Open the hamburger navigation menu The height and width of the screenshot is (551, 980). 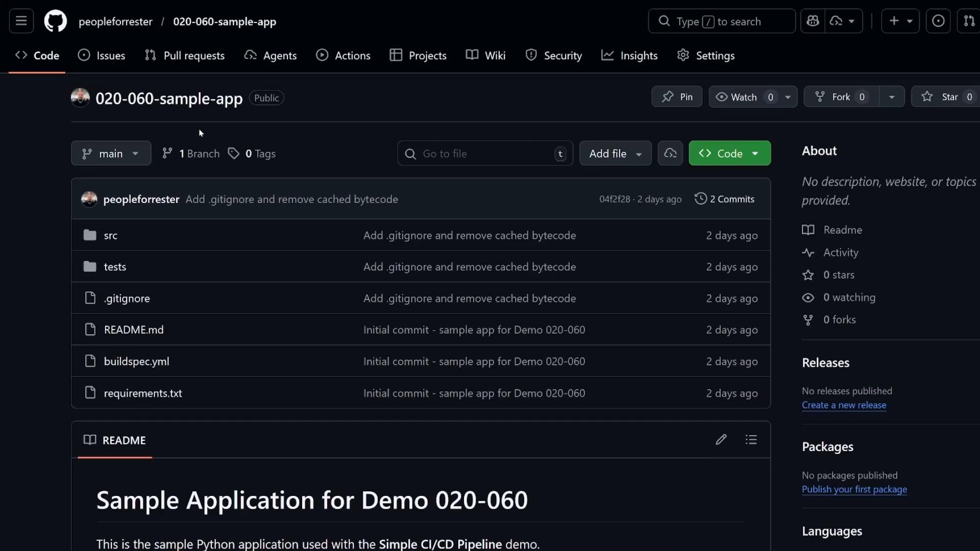pyautogui.click(x=21, y=21)
